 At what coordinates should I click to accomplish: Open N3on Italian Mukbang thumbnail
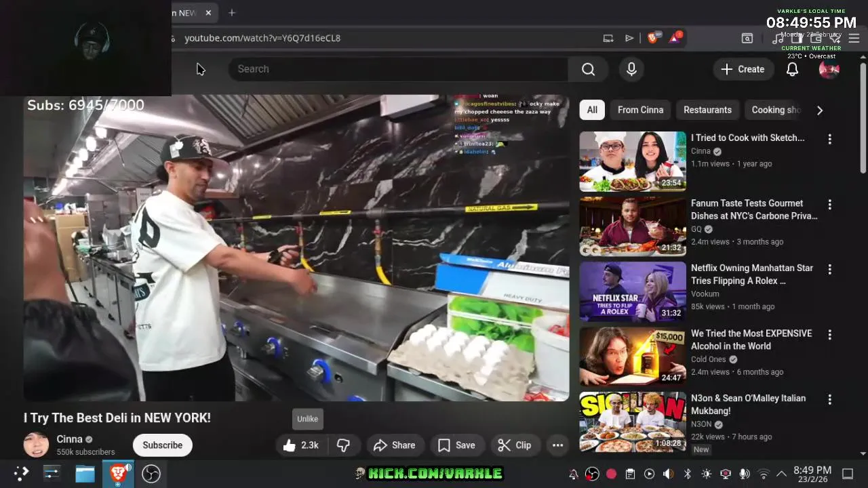[633, 422]
